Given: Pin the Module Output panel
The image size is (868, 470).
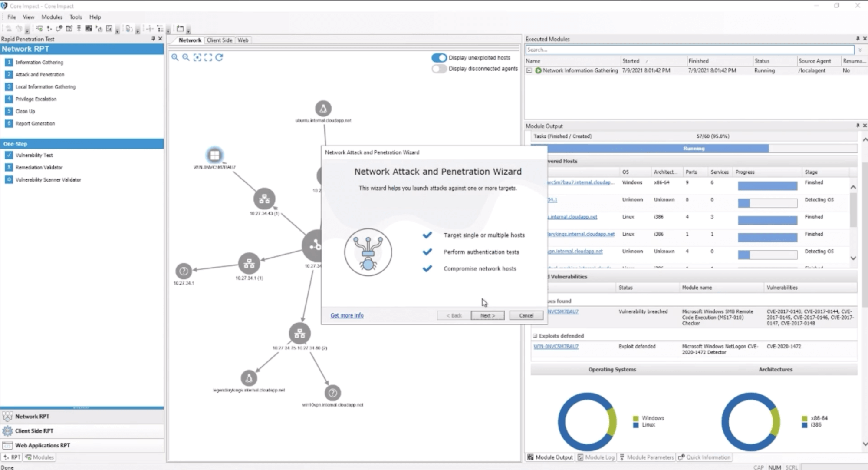Looking at the screenshot, I should (x=858, y=126).
